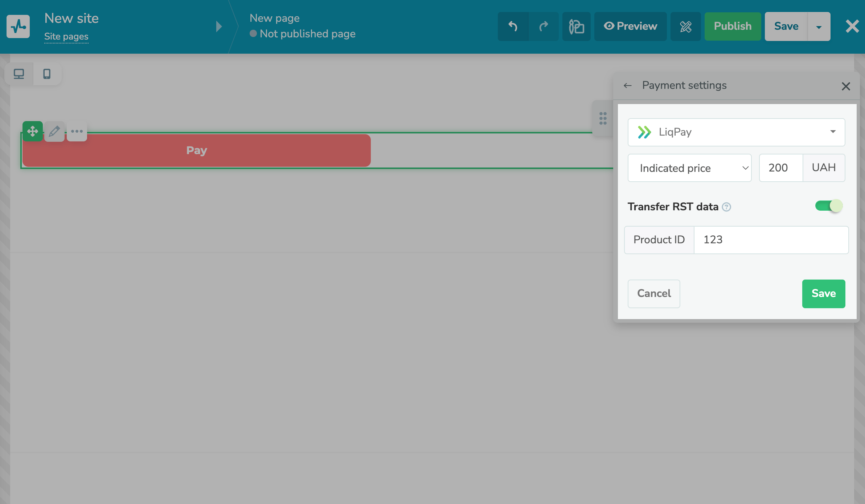This screenshot has width=865, height=504.
Task: Open the Save options dropdown arrow
Action: (x=819, y=26)
